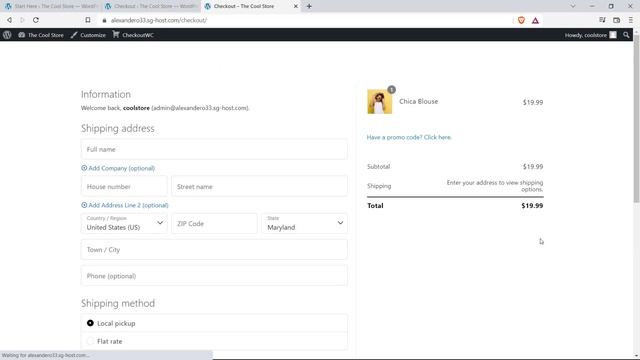Click the Chica Blouse product thumbnail

click(379, 101)
